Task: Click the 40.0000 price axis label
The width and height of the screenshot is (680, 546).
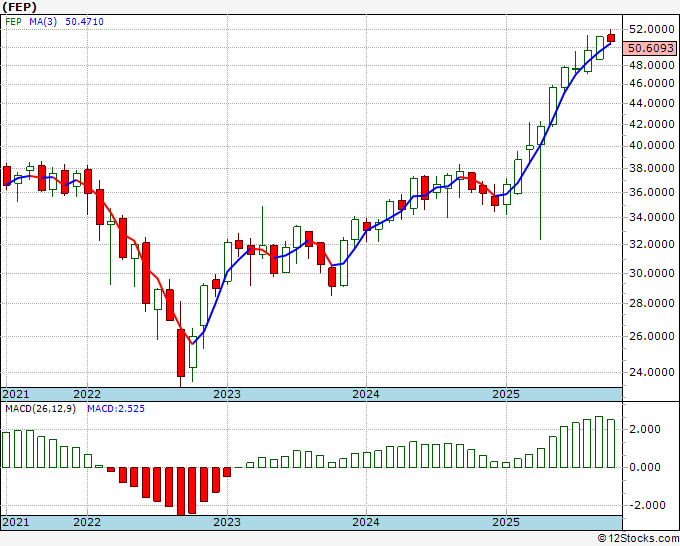Action: tap(652, 145)
